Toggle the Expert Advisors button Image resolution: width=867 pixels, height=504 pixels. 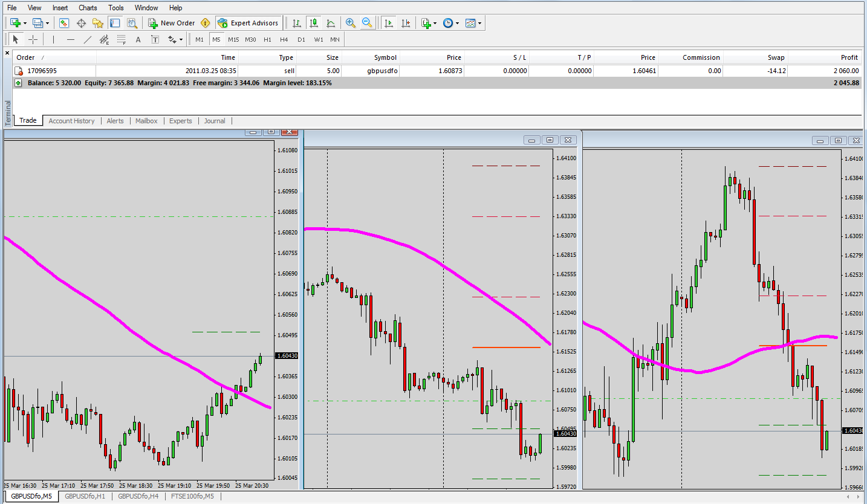point(248,23)
